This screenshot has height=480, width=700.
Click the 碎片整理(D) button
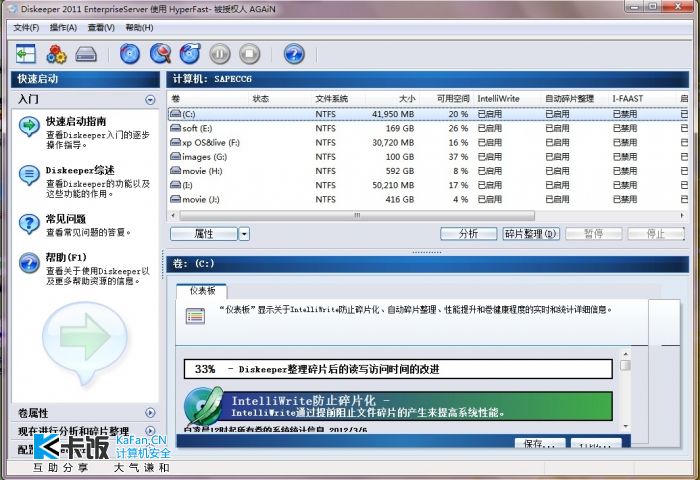(x=531, y=234)
